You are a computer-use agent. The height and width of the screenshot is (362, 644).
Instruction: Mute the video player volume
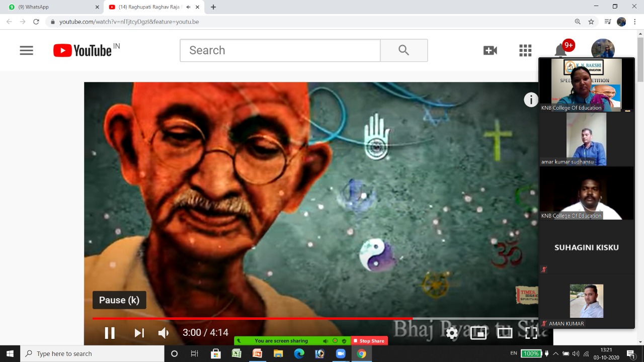tap(164, 333)
